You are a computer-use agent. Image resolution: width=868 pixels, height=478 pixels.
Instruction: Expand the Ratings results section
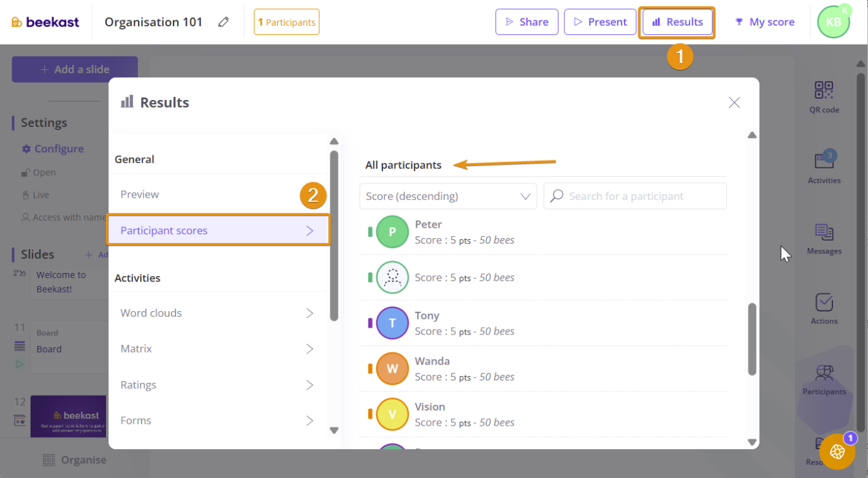click(218, 385)
